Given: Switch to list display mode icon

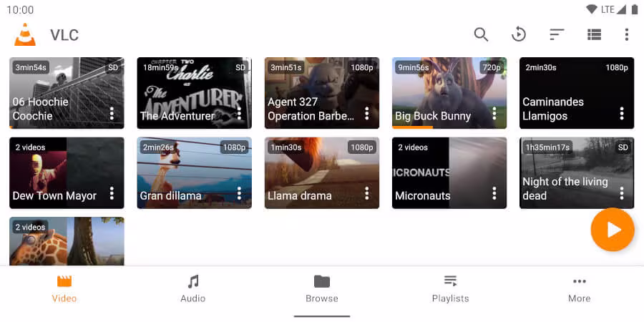Looking at the screenshot, I should coord(595,34).
